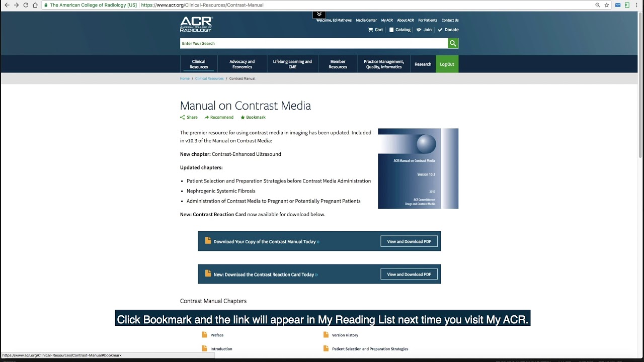Click the secure padlock icon in address bar
This screenshot has width=644, height=362.
[x=46, y=5]
